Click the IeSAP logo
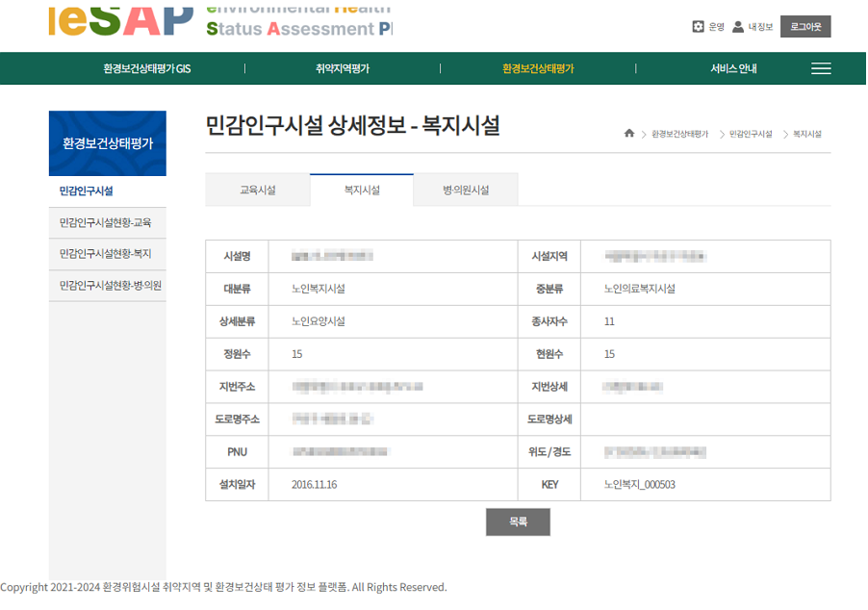The width and height of the screenshot is (868, 610). 120,21
